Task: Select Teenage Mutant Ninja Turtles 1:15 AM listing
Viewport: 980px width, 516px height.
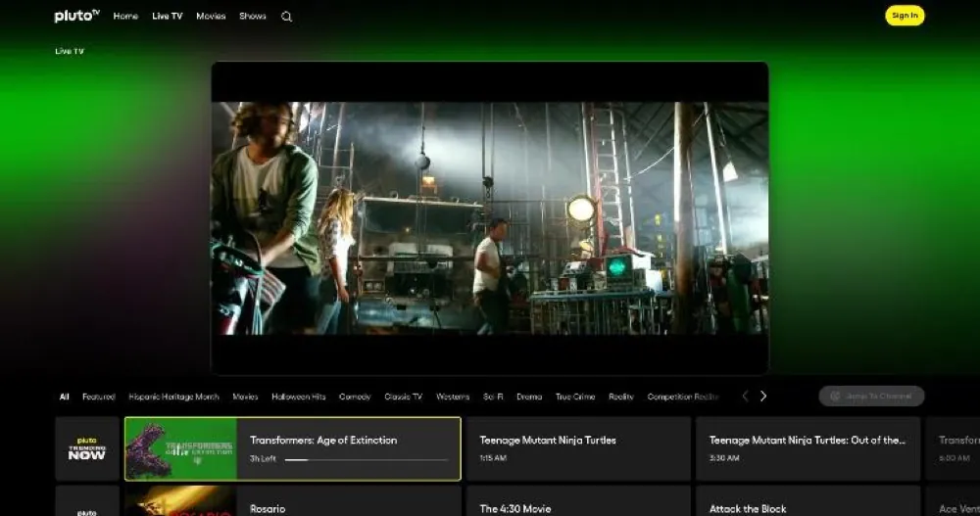Action: pyautogui.click(x=578, y=448)
